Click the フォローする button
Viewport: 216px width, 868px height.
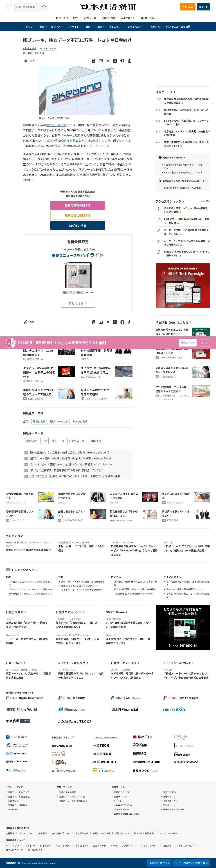(48, 49)
